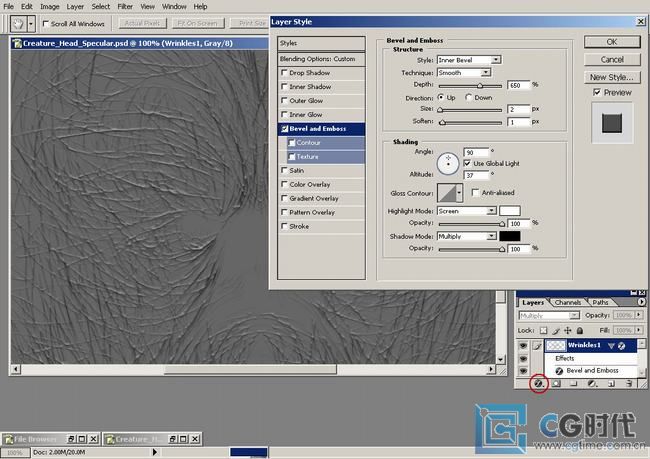Switch to the Paths tab
The width and height of the screenshot is (650, 459).
600,302
